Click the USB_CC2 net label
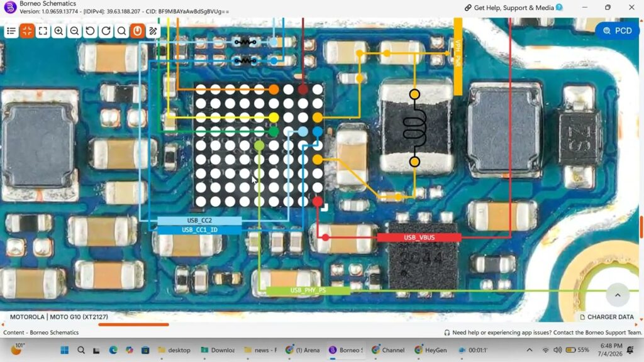This screenshot has width=644, height=362. 199,221
